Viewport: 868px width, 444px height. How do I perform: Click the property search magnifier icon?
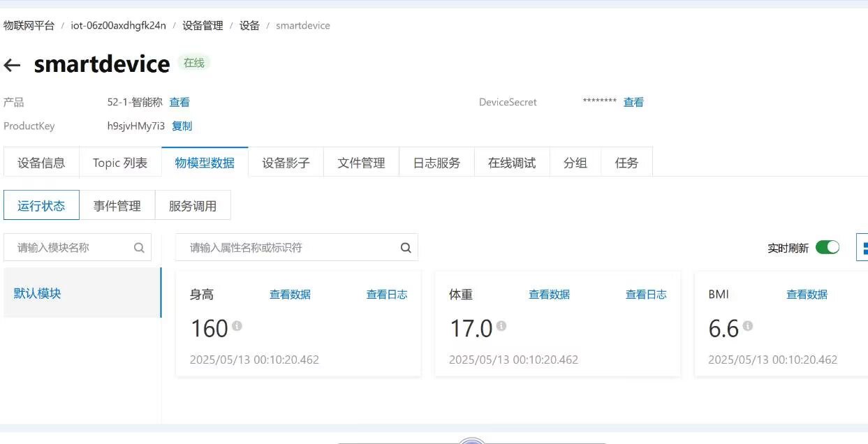point(406,247)
